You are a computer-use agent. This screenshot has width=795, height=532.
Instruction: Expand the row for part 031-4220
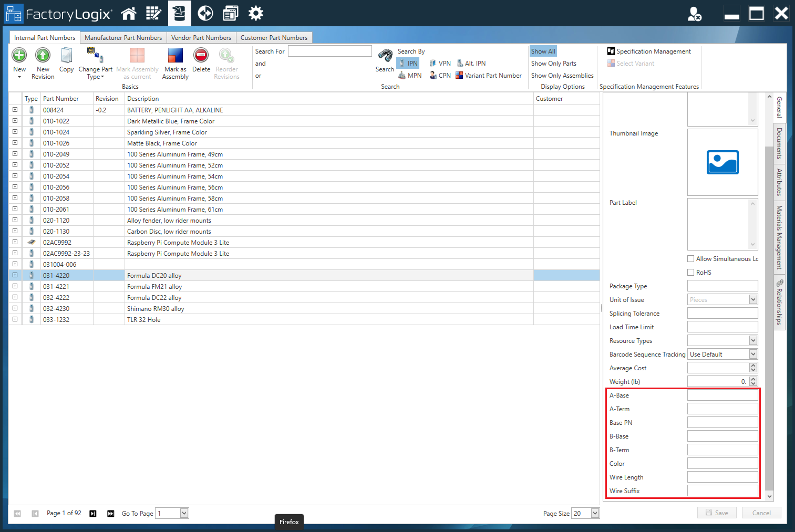point(15,275)
